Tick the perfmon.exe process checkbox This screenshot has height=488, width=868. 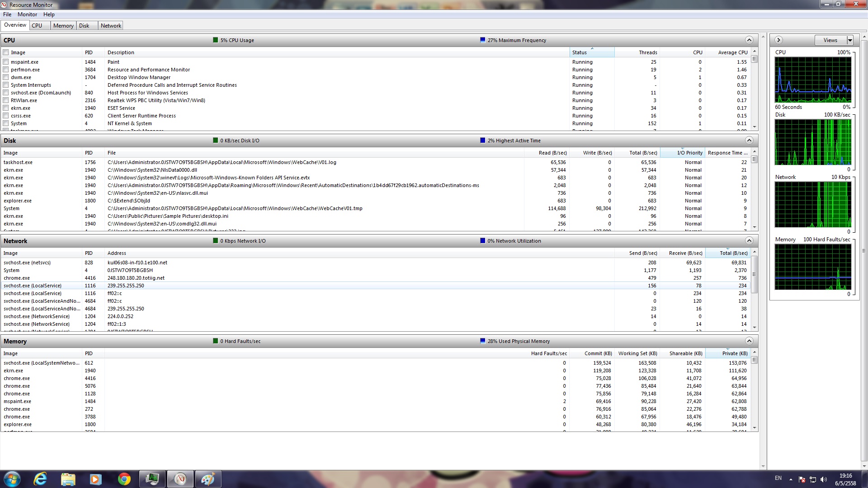[x=6, y=70]
